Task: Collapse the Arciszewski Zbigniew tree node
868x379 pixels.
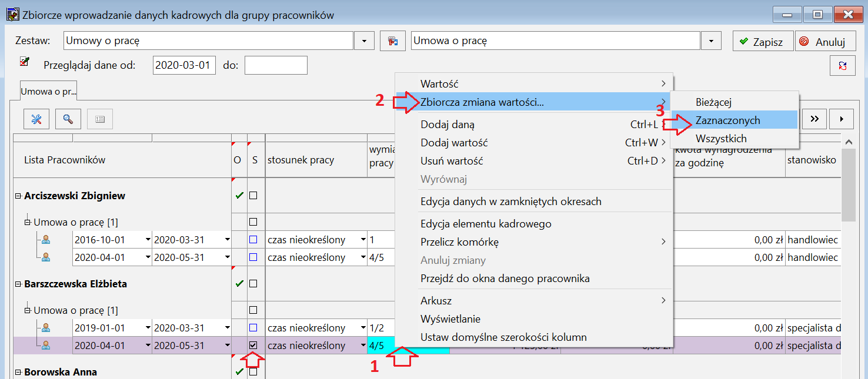Action: coord(18,196)
